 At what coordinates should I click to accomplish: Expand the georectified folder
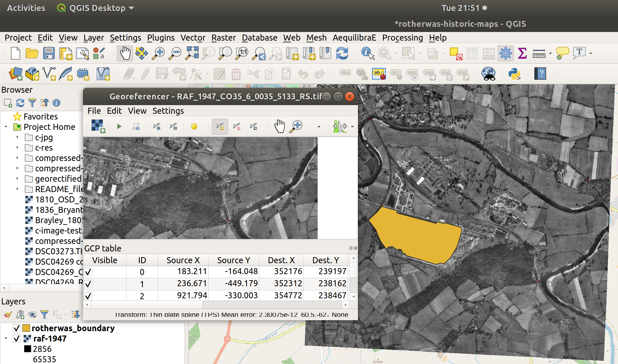[17, 179]
